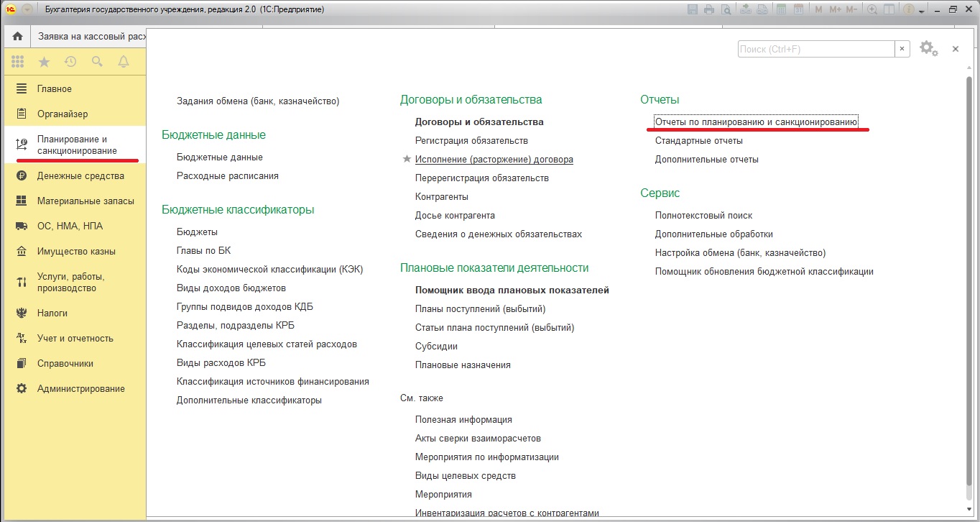Go to the home start page icon
Screen dimensions: 980x522
click(x=17, y=37)
